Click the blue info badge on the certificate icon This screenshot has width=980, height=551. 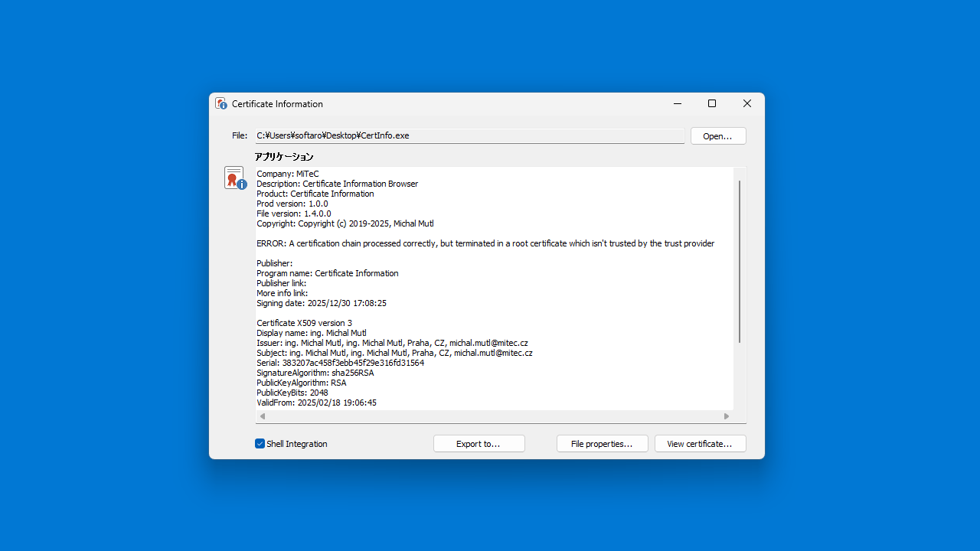[241, 184]
